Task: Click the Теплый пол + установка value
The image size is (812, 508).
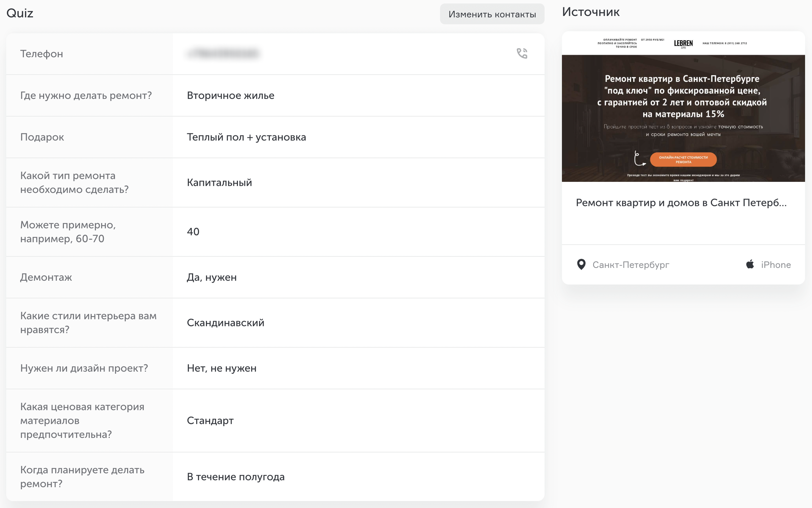Action: click(x=246, y=137)
